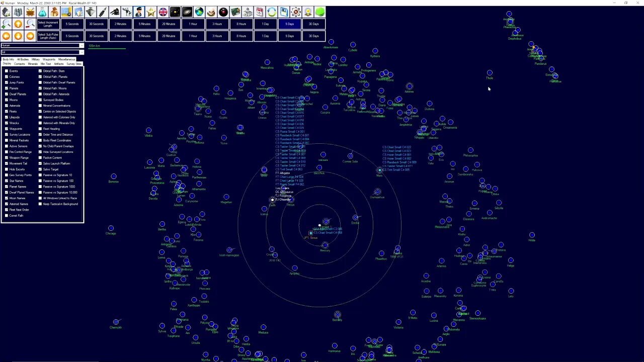This screenshot has width=644, height=362.
Task: Select 1 Day sub-pulse length button
Action: [x=266, y=36]
